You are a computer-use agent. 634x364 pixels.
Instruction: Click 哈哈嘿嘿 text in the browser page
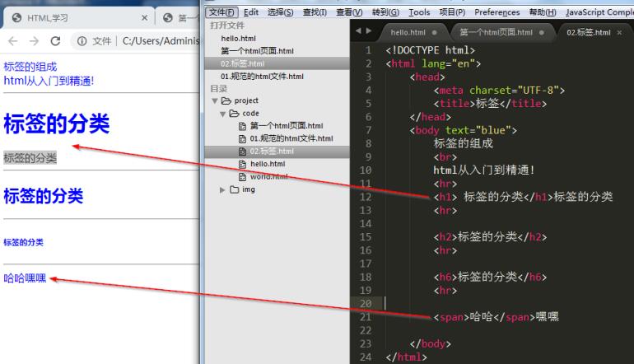pyautogui.click(x=25, y=278)
